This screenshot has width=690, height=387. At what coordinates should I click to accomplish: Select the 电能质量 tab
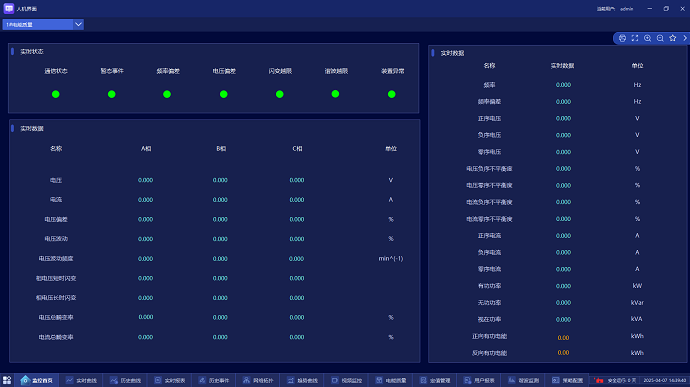pyautogui.click(x=391, y=380)
